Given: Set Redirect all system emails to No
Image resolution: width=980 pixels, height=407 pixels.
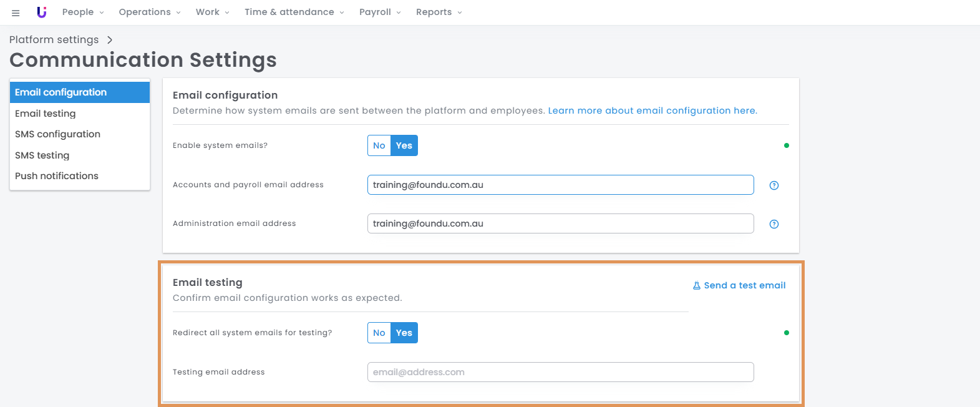Looking at the screenshot, I should point(379,333).
